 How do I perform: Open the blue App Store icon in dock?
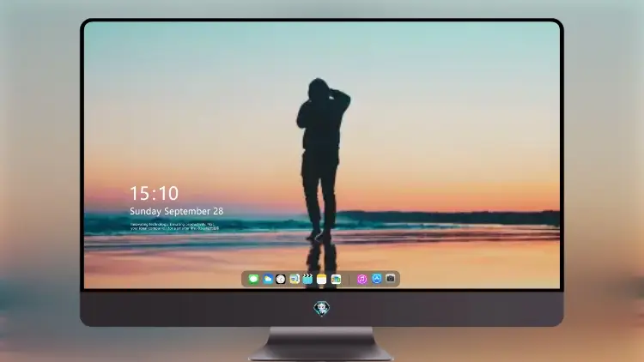pyautogui.click(x=377, y=279)
